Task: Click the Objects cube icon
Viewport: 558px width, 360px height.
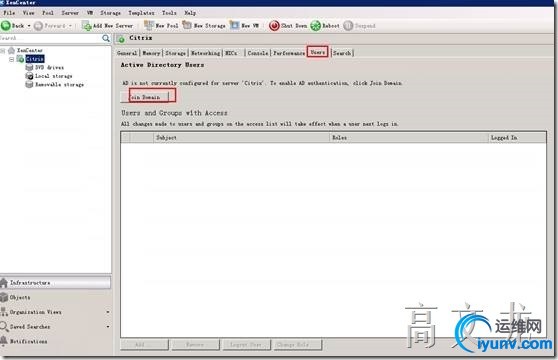Action: coord(4,297)
